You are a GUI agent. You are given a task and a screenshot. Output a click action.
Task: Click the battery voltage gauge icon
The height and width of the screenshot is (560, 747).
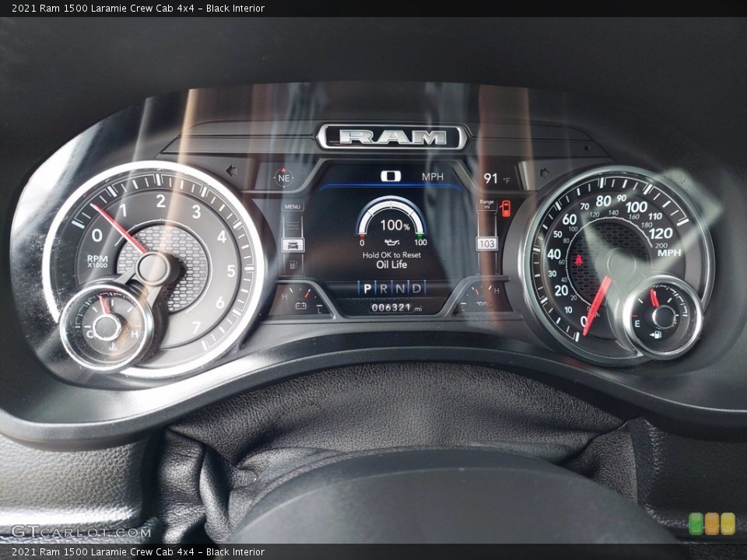pos(300,305)
